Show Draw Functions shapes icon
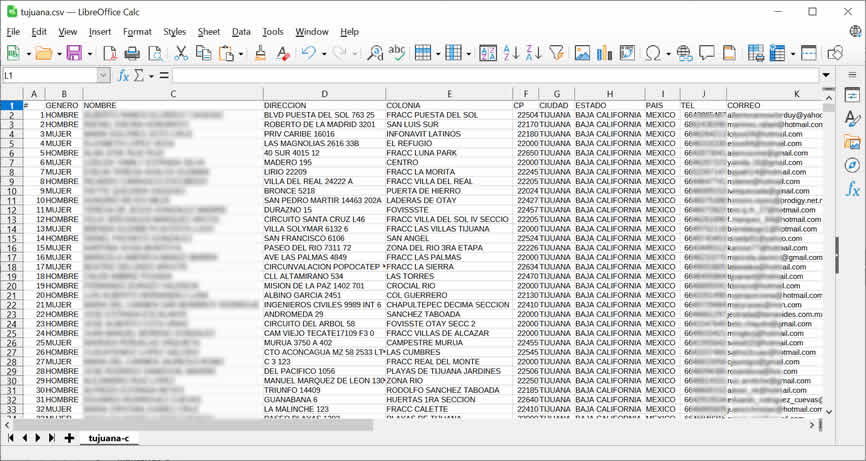 tap(835, 53)
